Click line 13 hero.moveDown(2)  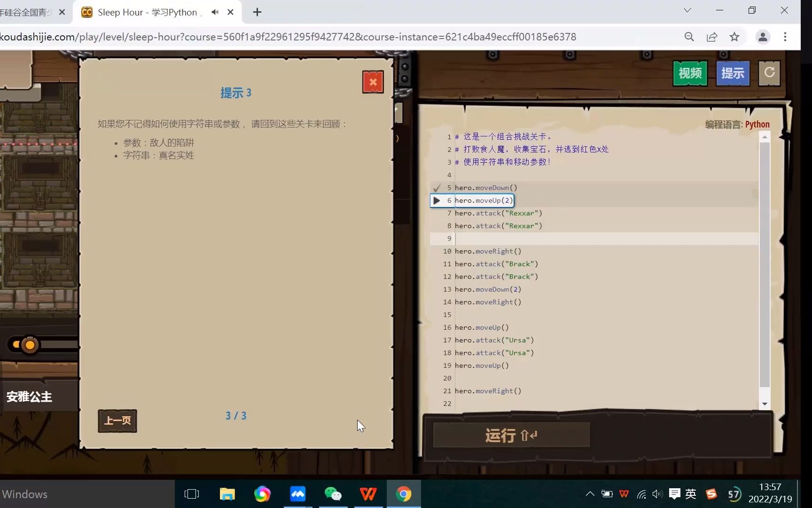click(488, 289)
